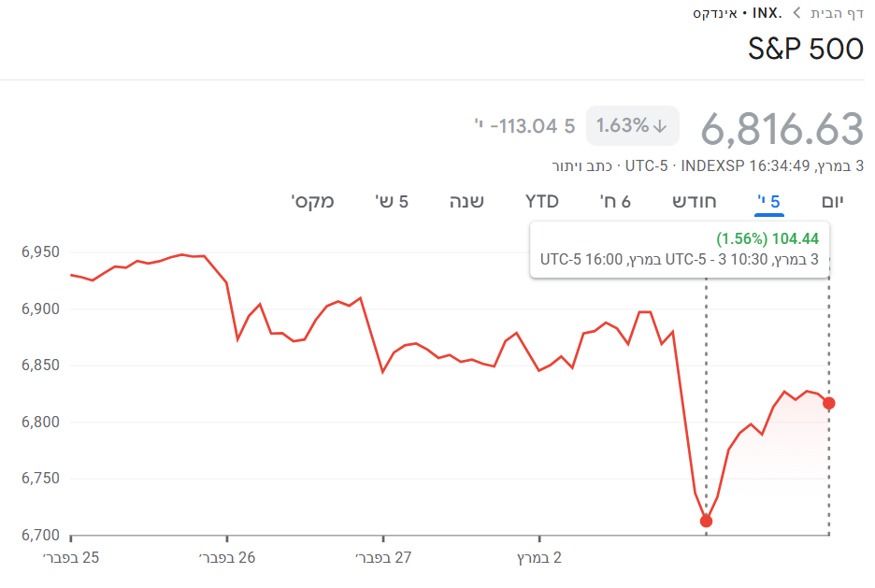Select the 6 ח' (6 months) range tab
This screenshot has height=588, width=875.
[x=615, y=201]
